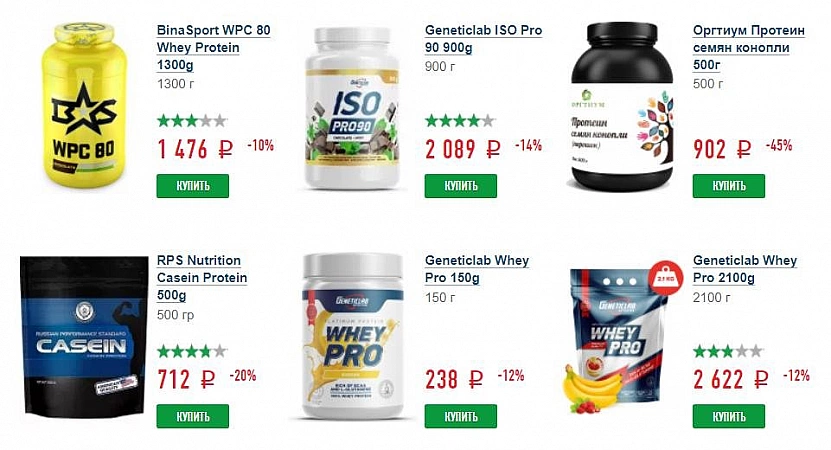Image resolution: width=831 pixels, height=450 pixels.
Task: Open BinaSport WPC 80 Whey Protein link
Action: (x=213, y=47)
